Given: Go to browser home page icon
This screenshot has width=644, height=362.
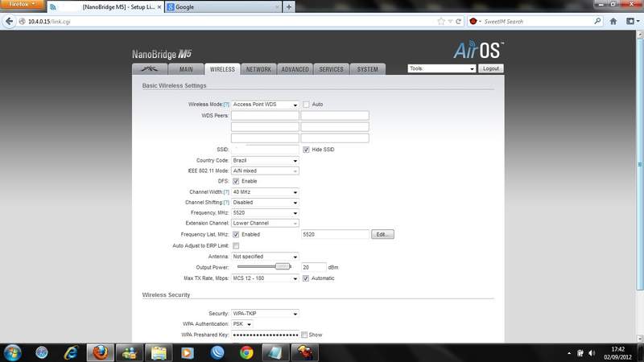Looking at the screenshot, I should pyautogui.click(x=613, y=22).
